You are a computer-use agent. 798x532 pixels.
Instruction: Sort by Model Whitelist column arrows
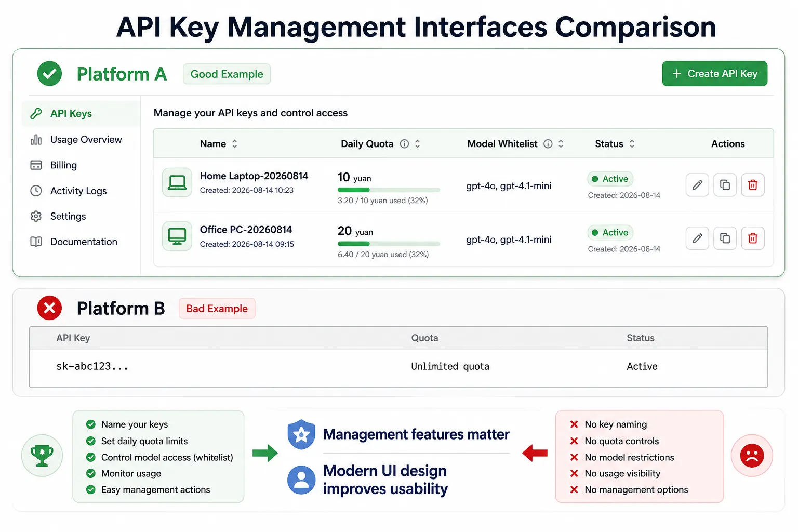coord(561,144)
